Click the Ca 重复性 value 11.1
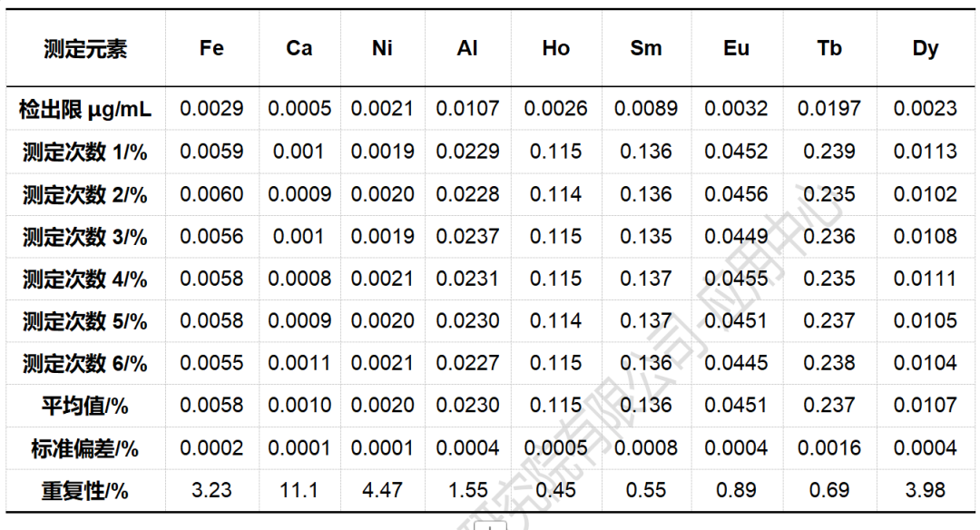Screen dimensions: 980x530 coord(299,491)
